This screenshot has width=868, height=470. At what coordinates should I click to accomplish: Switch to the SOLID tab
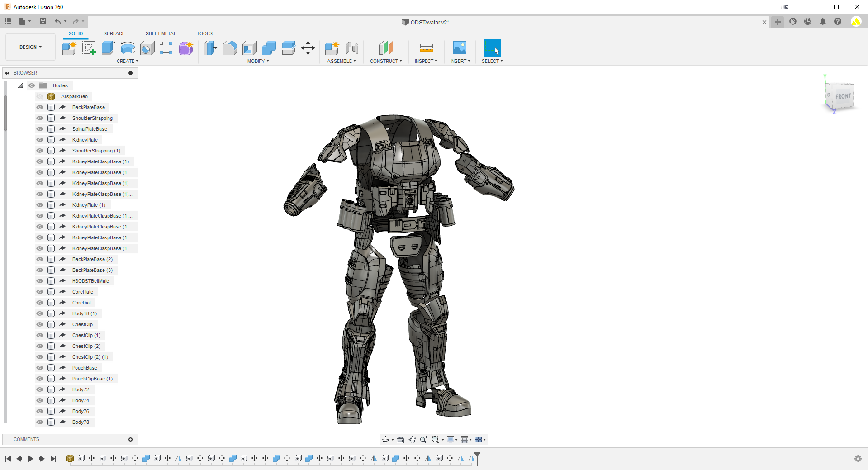(76, 33)
